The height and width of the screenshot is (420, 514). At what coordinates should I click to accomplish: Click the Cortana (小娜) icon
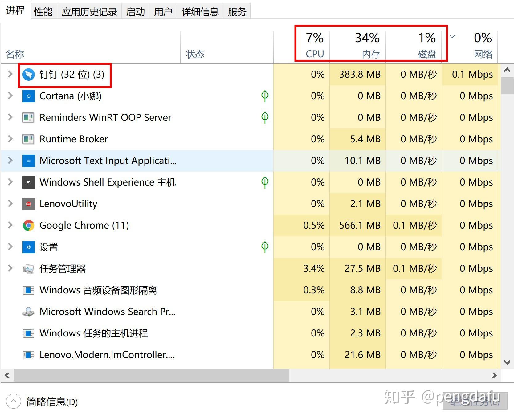point(29,96)
